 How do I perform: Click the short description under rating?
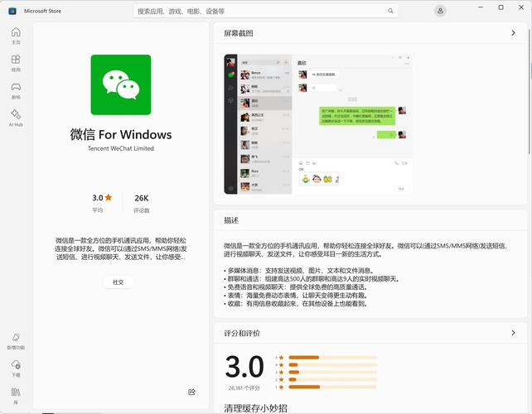point(121,249)
